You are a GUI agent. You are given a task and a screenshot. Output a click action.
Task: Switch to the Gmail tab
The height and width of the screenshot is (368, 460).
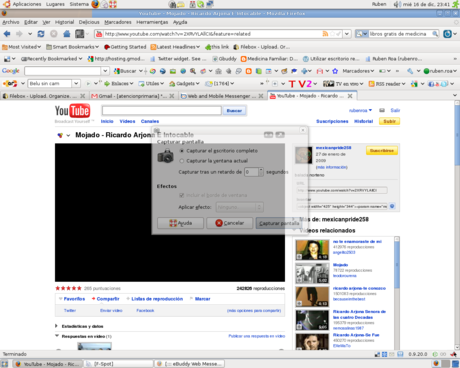click(x=133, y=96)
